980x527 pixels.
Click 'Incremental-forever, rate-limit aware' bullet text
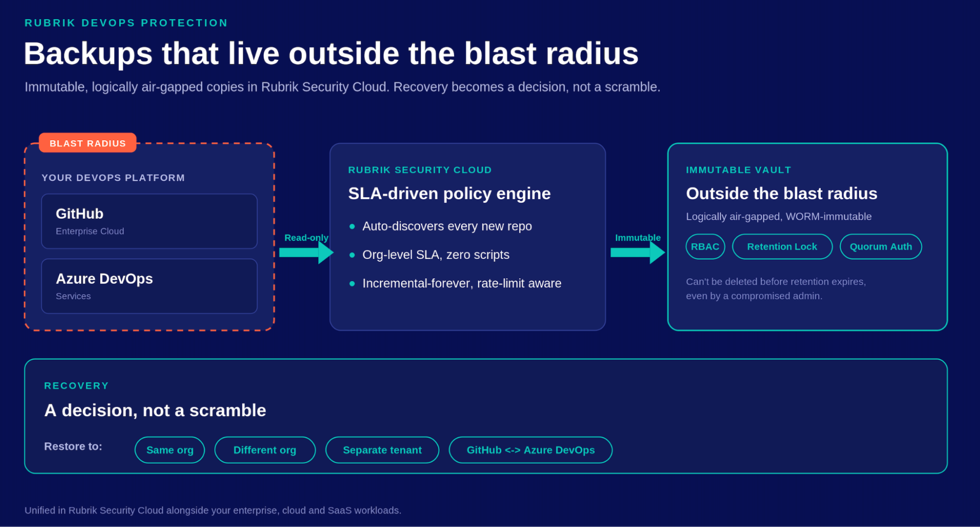(x=462, y=283)
